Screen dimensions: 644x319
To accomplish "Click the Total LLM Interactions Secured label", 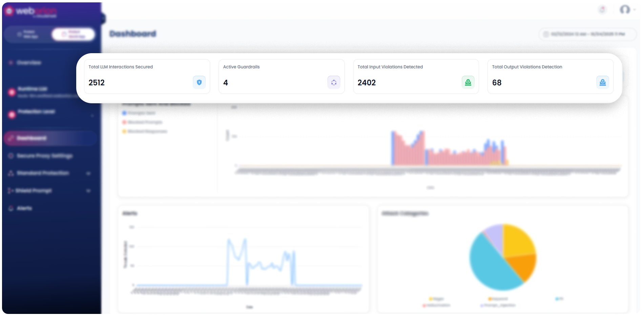I will [x=121, y=67].
